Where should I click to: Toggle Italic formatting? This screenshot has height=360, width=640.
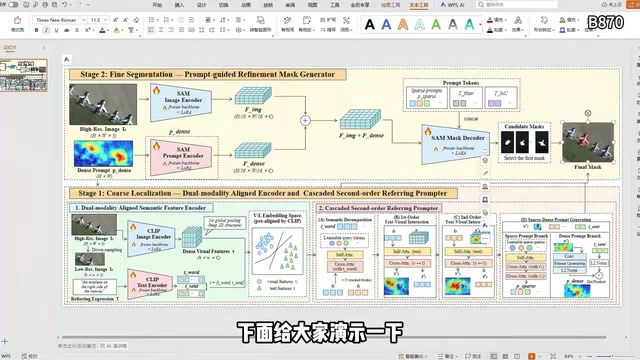[x=46, y=30]
